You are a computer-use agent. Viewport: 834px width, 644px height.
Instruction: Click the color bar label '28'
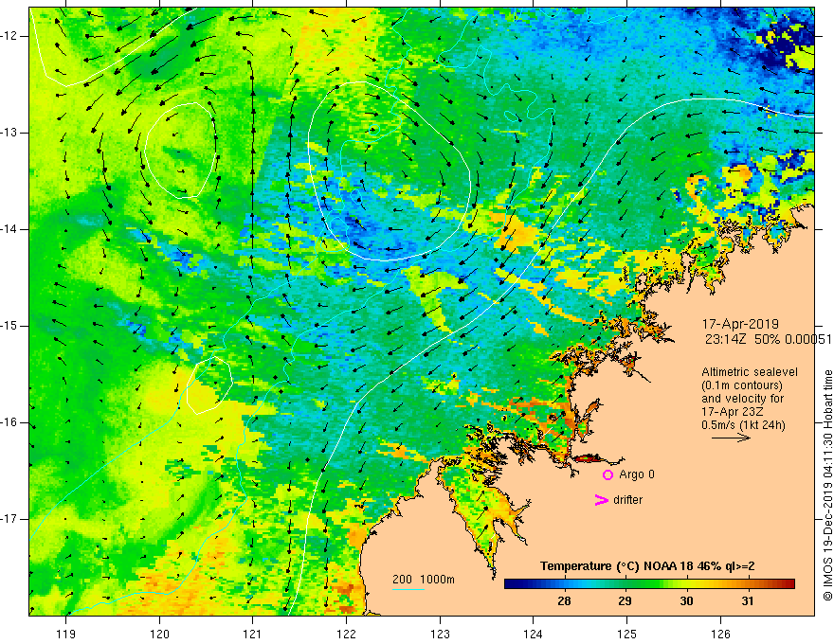564,601
